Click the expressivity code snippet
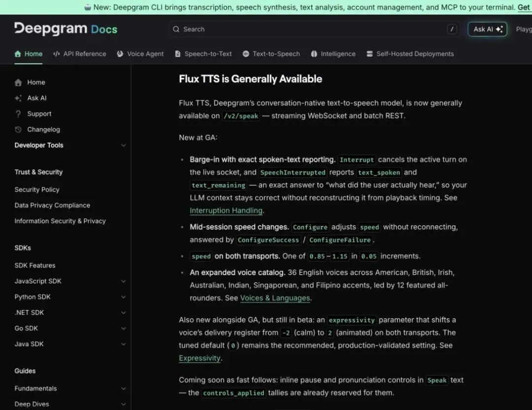The height and width of the screenshot is (410, 532). (352, 320)
